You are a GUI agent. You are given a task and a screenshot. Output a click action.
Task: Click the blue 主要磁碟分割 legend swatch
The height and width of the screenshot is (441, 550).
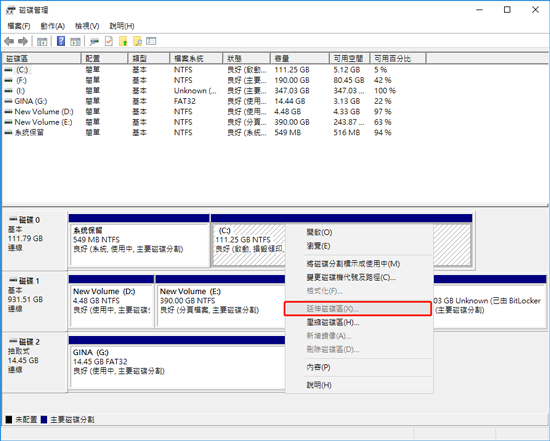[x=44, y=420]
